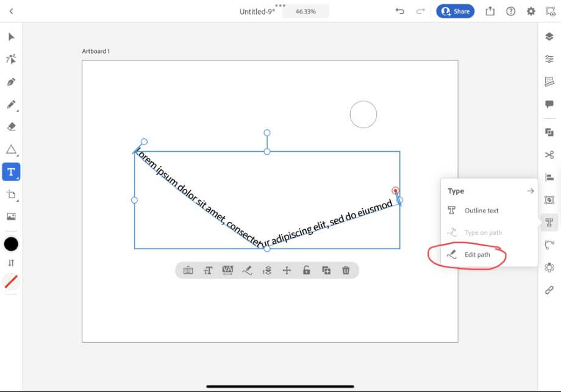This screenshot has width=561, height=392.
Task: Open the Comments panel
Action: (549, 104)
